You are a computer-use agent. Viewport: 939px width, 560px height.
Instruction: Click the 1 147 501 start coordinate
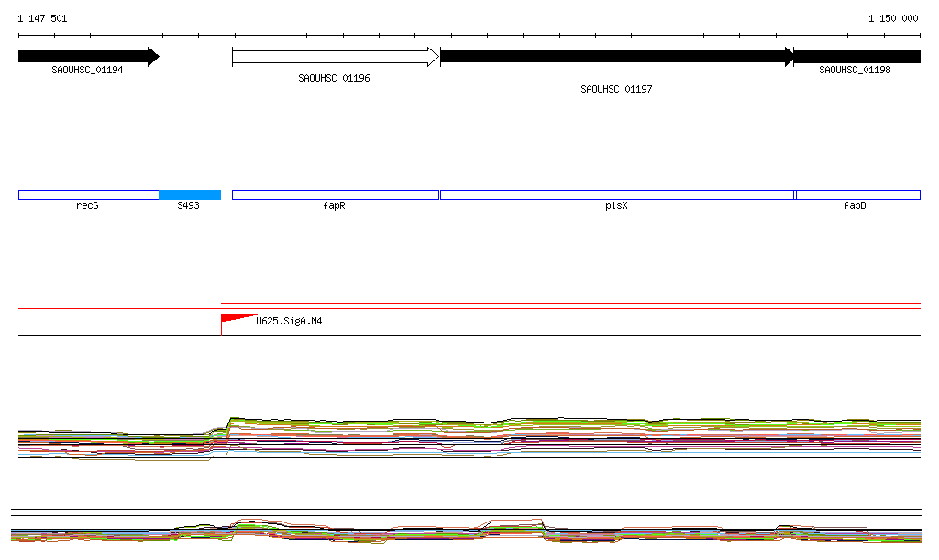(42, 18)
